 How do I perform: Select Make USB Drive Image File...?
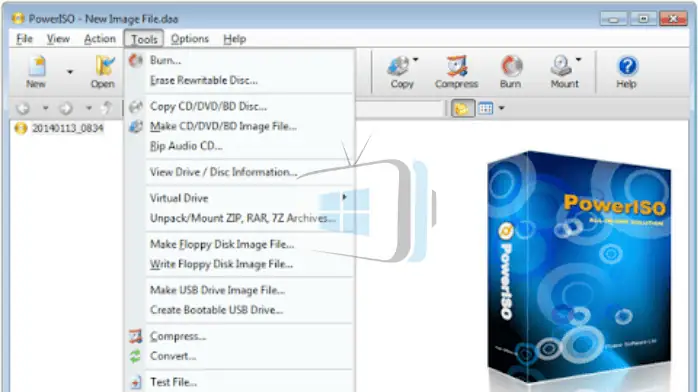[x=240, y=291]
